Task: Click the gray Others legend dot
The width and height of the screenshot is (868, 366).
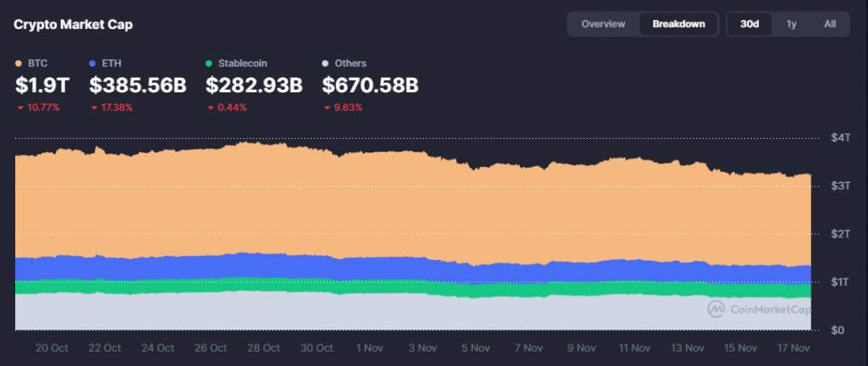Action: click(x=326, y=64)
